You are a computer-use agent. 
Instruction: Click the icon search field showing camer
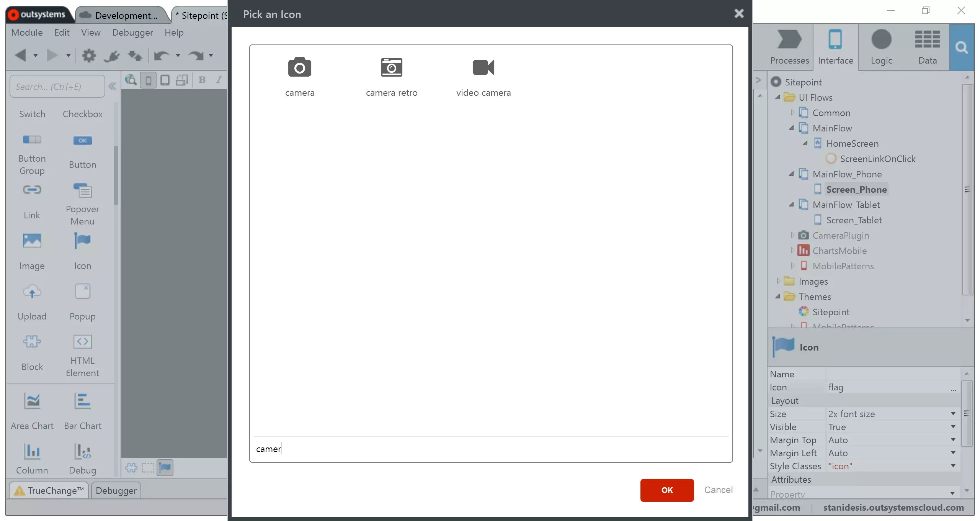pyautogui.click(x=421, y=449)
